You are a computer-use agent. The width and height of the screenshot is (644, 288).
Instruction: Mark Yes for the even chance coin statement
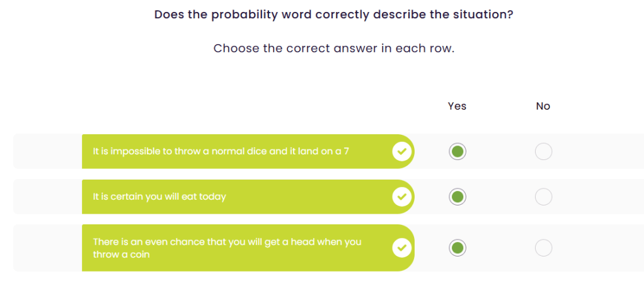click(x=458, y=248)
